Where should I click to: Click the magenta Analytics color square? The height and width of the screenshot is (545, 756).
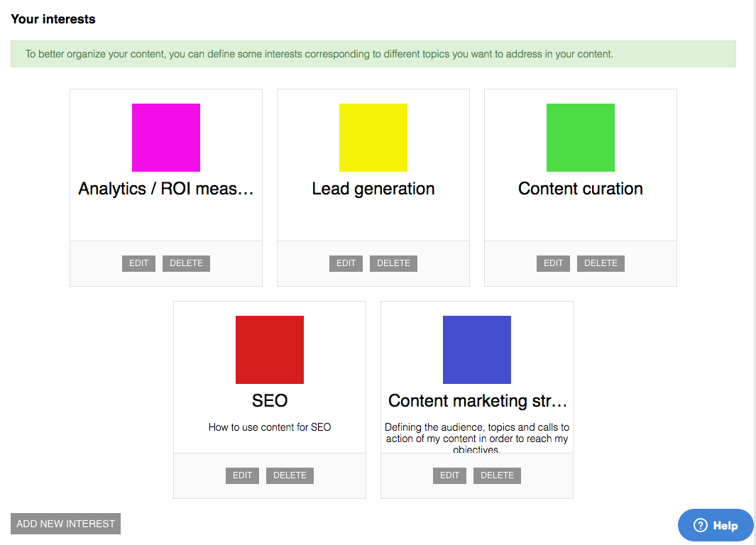(166, 138)
